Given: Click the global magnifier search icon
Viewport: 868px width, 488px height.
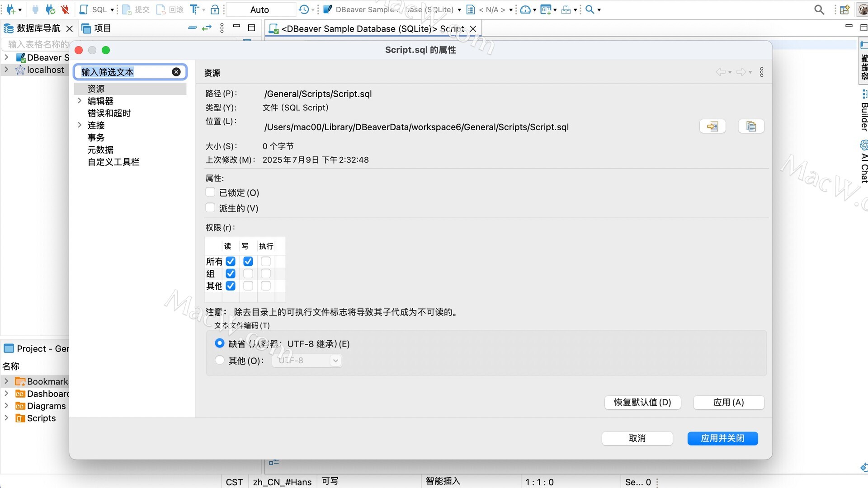Looking at the screenshot, I should pos(819,9).
